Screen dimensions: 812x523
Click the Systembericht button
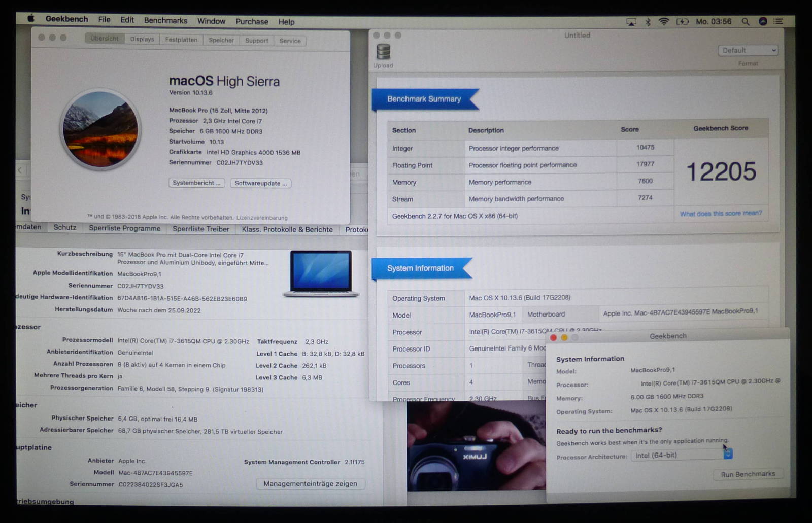click(196, 183)
